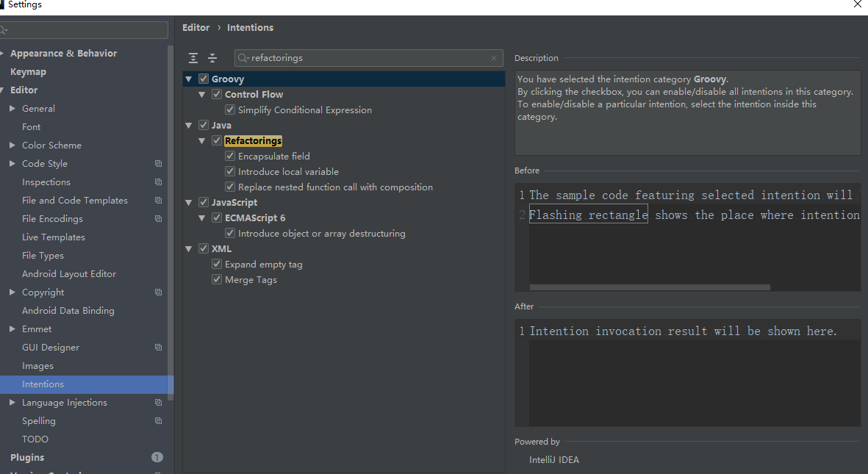Viewport: 868px width, 474px height.
Task: Click the project-level icon beside Code Style
Action: 158,164
